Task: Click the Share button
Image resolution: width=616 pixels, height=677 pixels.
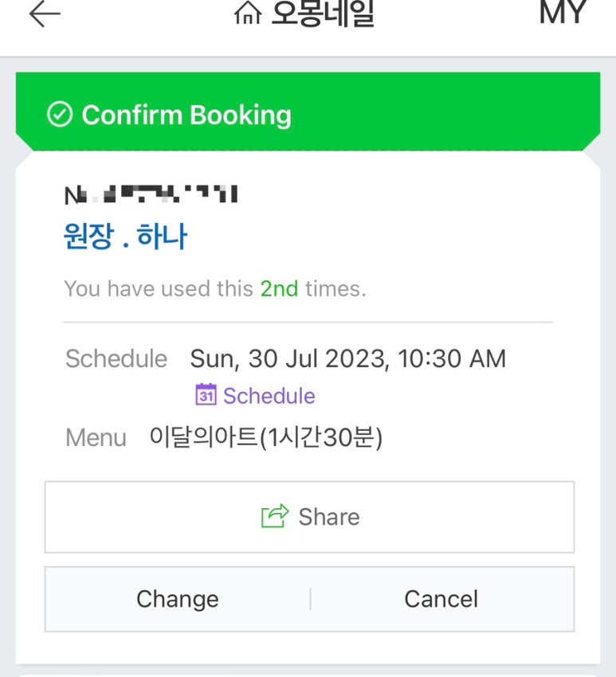Action: coord(310,517)
